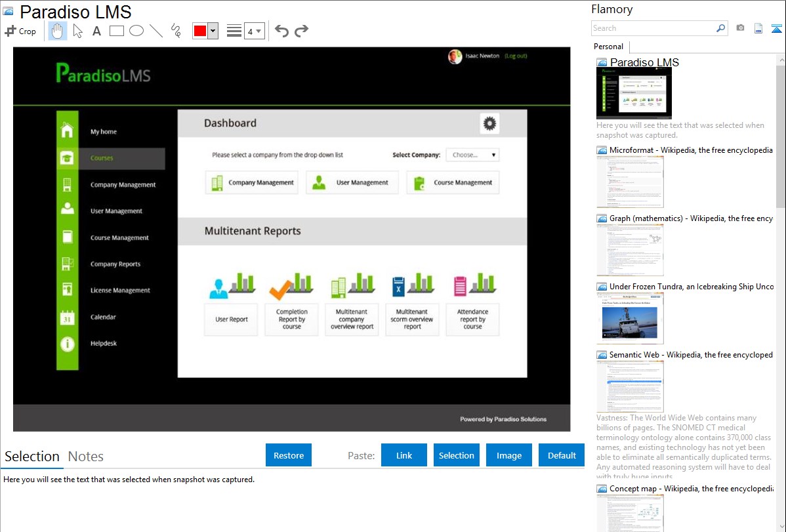
Task: Click the snapshot list scrollbar up arrow
Action: pyautogui.click(x=781, y=60)
